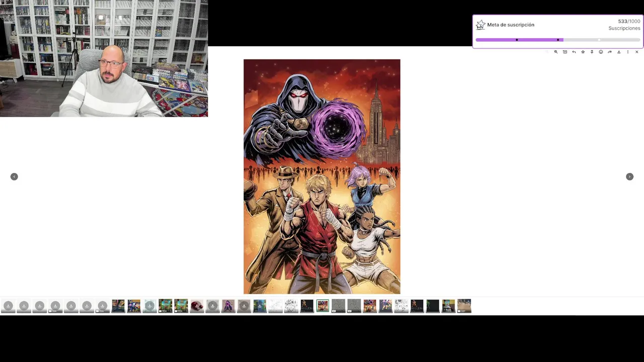Open the pale teal download placeholder thumbnail
This screenshot has height=362, width=644.
coord(149,306)
